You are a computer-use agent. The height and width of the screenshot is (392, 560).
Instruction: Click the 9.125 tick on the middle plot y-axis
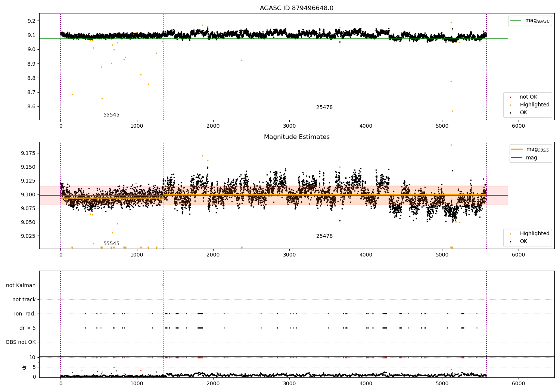click(x=28, y=181)
